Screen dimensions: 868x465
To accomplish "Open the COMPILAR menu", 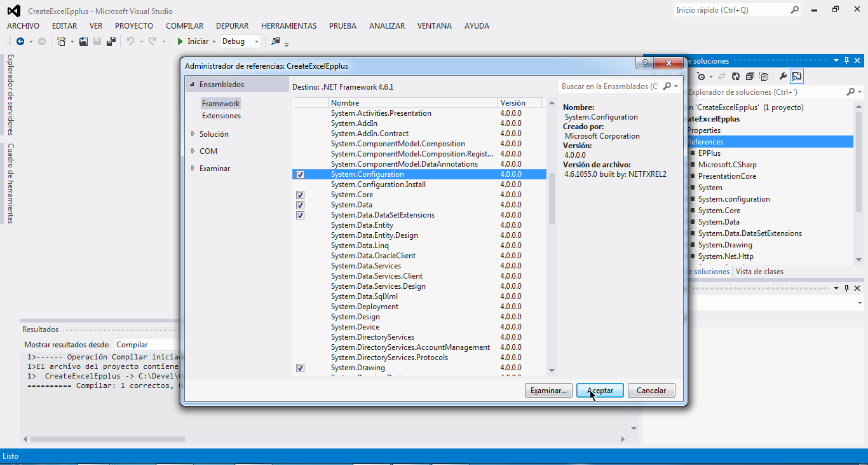I will 184,26.
